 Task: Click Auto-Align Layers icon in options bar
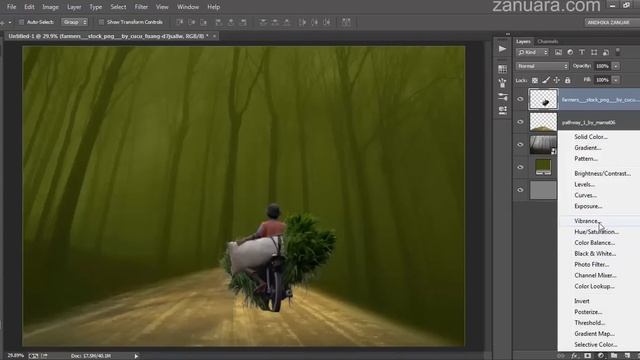(346, 22)
